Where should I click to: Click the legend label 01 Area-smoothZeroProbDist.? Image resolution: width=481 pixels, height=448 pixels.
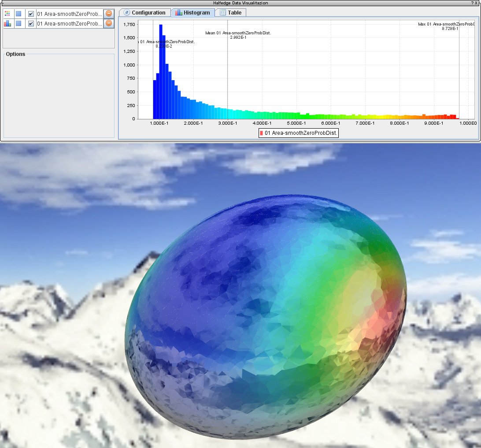point(301,133)
